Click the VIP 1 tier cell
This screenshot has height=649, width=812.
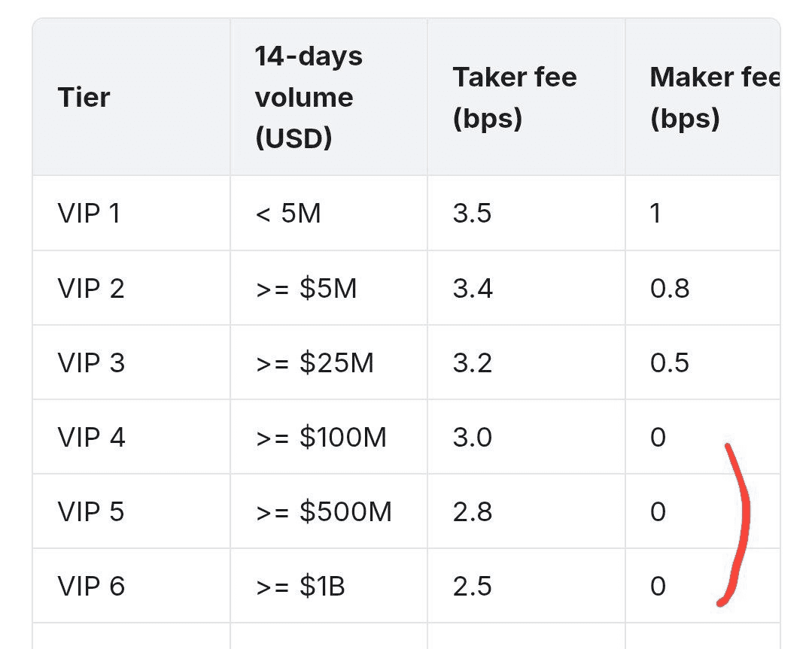click(89, 214)
